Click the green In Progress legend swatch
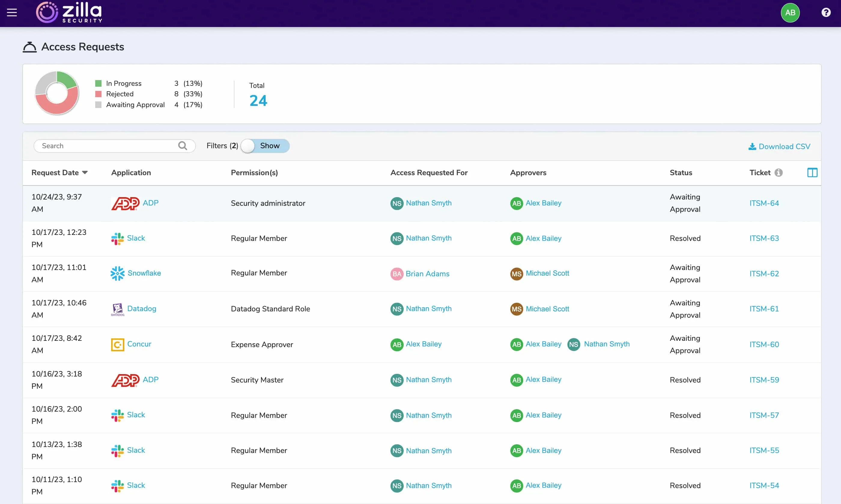841x504 pixels. tap(98, 83)
